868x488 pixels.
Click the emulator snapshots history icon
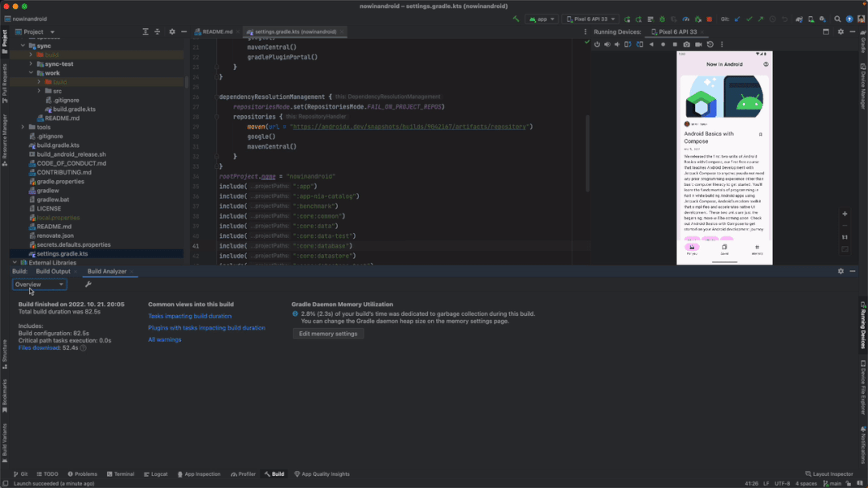[x=710, y=44]
